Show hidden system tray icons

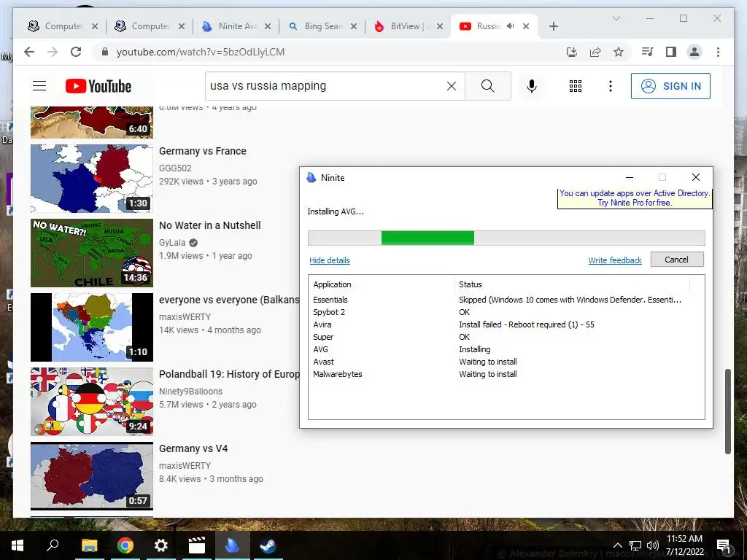click(x=617, y=545)
